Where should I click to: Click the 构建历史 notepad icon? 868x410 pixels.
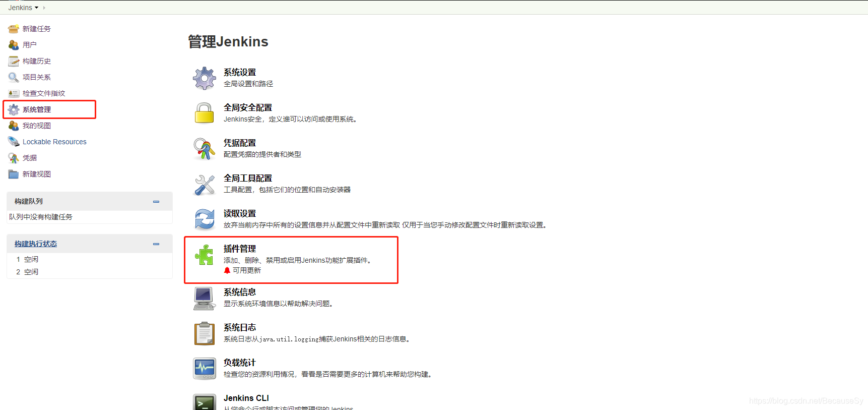(x=14, y=61)
